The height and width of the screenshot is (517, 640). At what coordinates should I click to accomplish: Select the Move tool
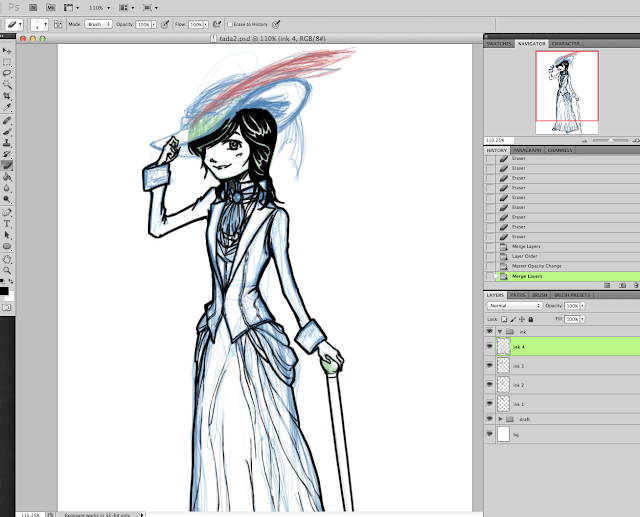coord(7,50)
